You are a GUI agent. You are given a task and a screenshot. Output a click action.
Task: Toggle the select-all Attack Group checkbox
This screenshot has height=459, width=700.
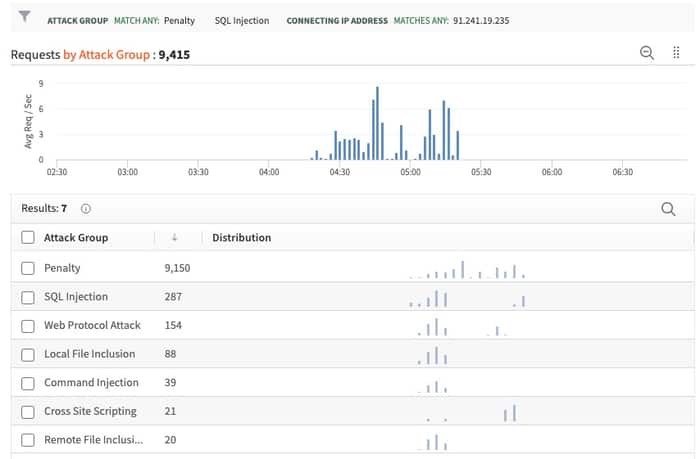tap(28, 238)
